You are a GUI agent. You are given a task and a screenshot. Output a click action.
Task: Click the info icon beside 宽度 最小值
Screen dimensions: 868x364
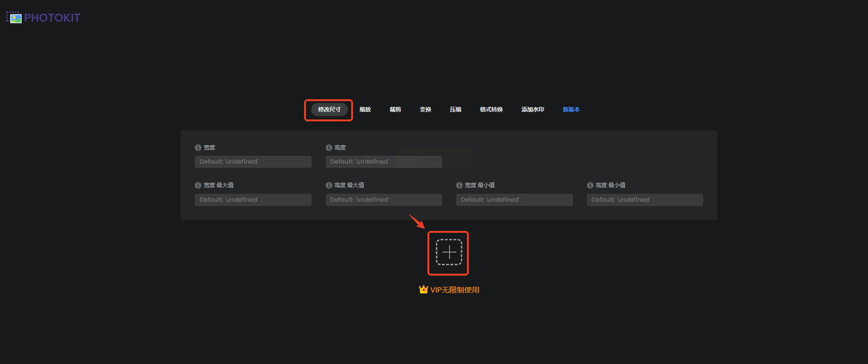coord(460,186)
